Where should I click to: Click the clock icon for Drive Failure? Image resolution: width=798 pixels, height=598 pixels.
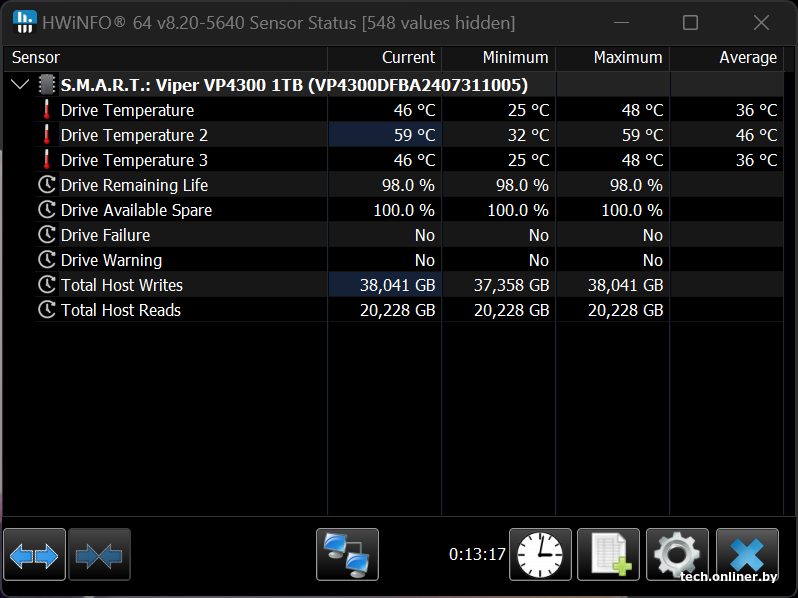pos(47,235)
